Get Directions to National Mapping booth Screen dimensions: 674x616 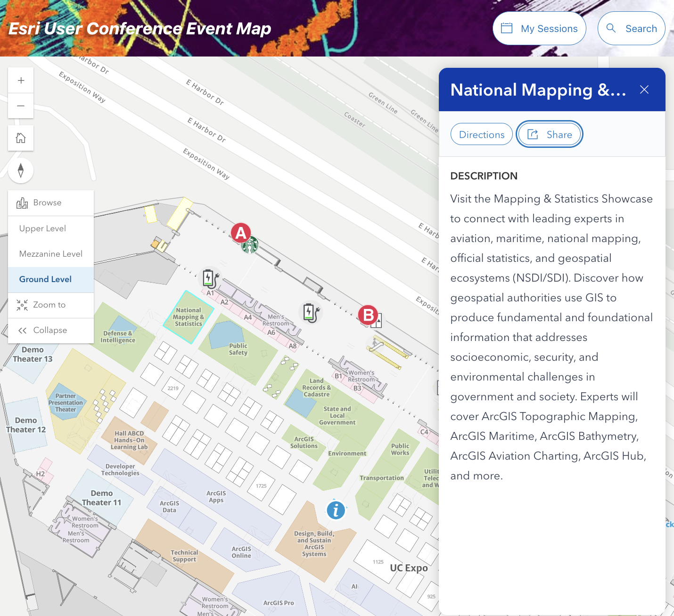pos(482,134)
